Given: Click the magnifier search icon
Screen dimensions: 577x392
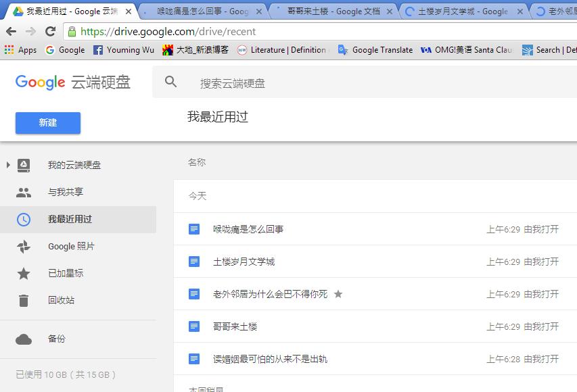Looking at the screenshot, I should pyautogui.click(x=170, y=82).
